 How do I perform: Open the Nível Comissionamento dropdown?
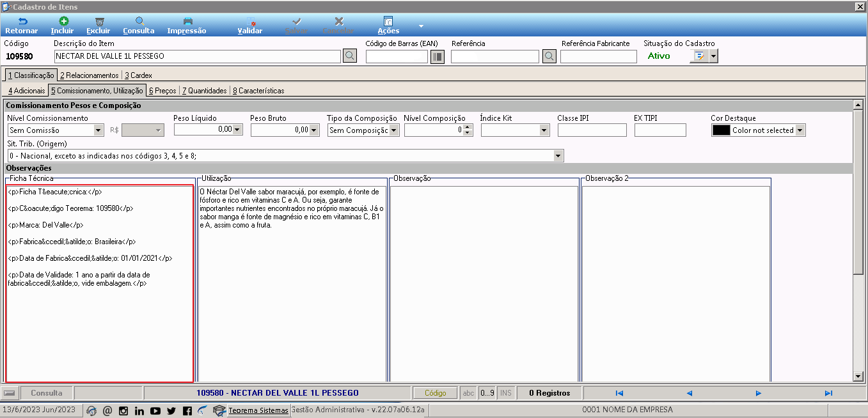tap(99, 130)
